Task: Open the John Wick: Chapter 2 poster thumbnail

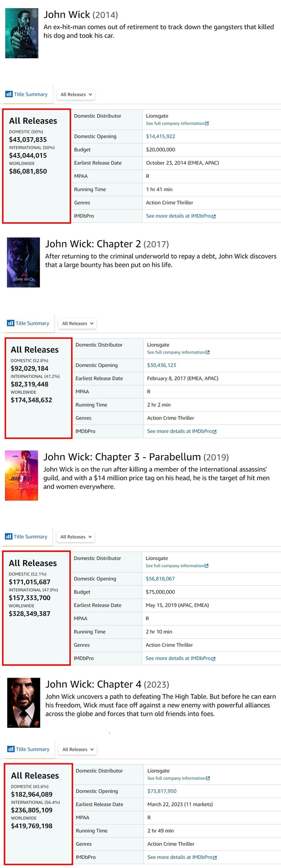Action: pos(23,262)
